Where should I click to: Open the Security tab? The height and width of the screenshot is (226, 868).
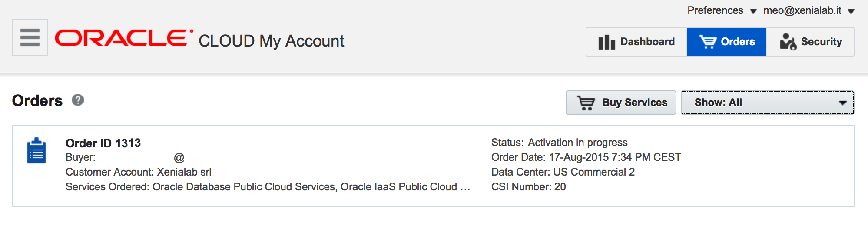click(810, 42)
